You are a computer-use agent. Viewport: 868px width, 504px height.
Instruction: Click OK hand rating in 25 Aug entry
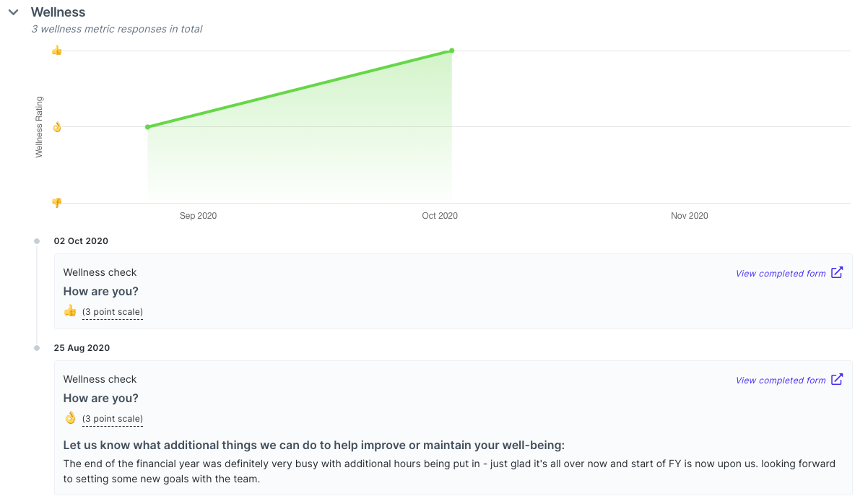click(70, 417)
